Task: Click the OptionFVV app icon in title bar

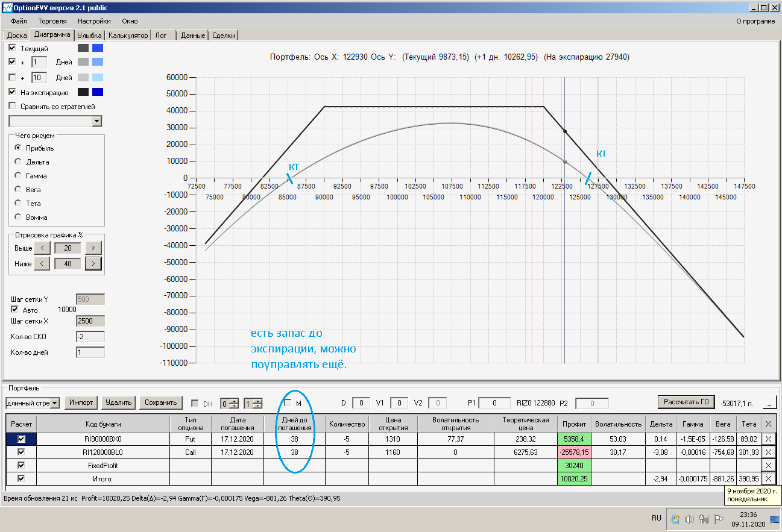Action: 7,7
